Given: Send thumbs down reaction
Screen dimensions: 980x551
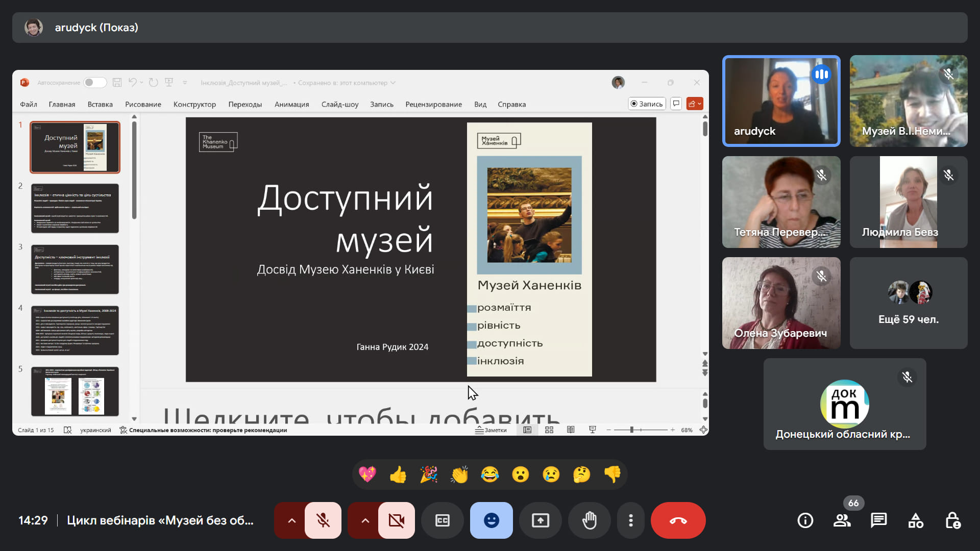Looking at the screenshot, I should click(612, 474).
